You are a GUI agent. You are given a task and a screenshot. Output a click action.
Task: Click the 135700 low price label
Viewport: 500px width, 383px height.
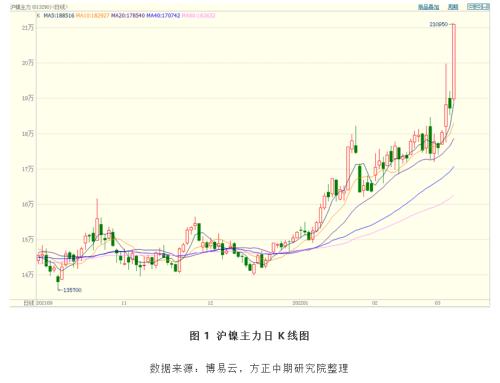coord(72,290)
